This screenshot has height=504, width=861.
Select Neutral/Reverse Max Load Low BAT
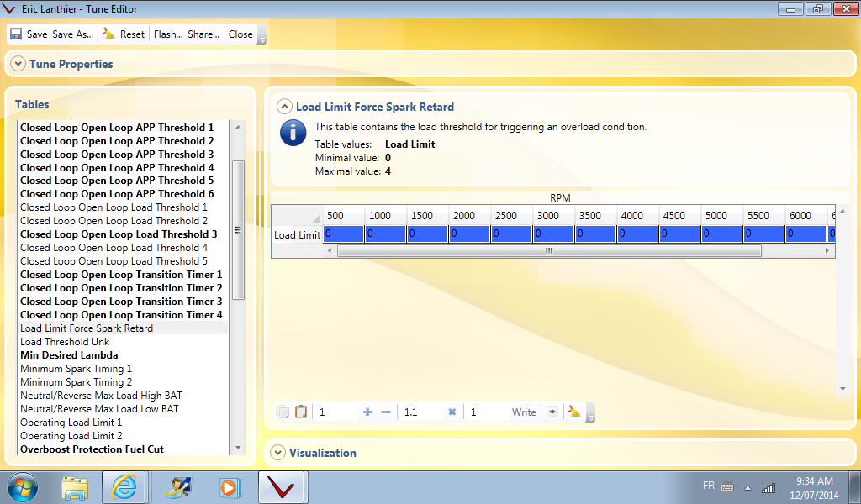tap(99, 408)
